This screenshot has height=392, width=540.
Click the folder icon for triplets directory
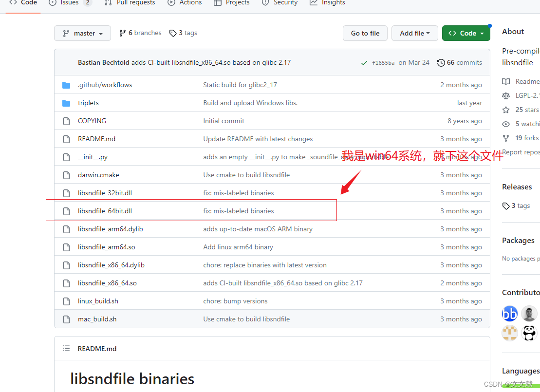pos(66,103)
